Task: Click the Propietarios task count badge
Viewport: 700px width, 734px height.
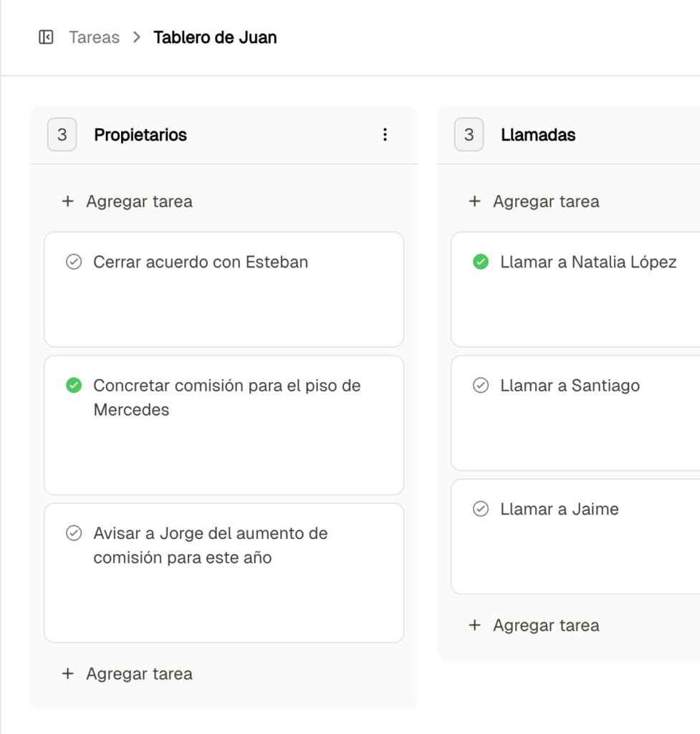Action: pyautogui.click(x=62, y=135)
